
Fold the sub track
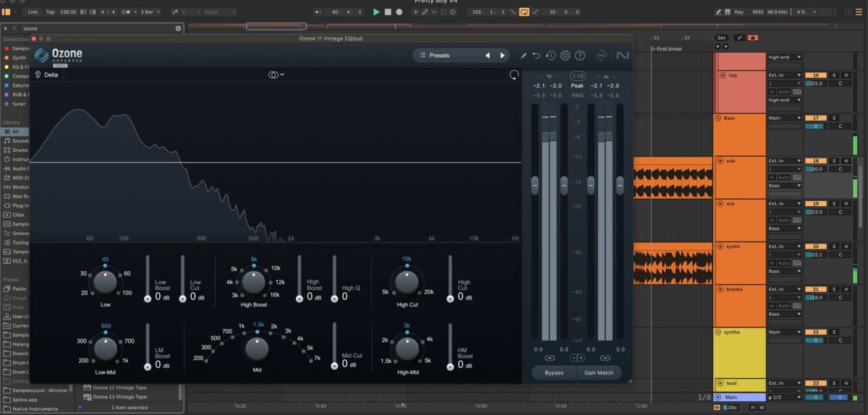(721, 161)
